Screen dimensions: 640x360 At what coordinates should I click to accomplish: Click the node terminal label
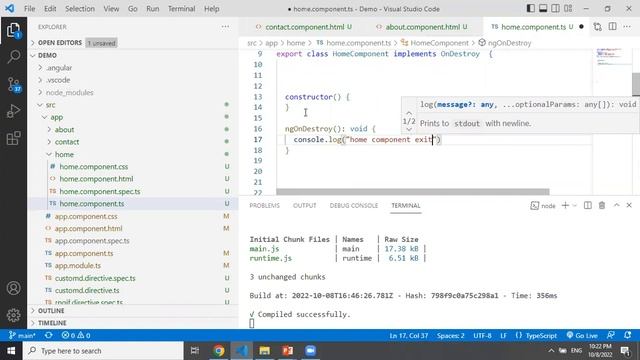coord(543,206)
